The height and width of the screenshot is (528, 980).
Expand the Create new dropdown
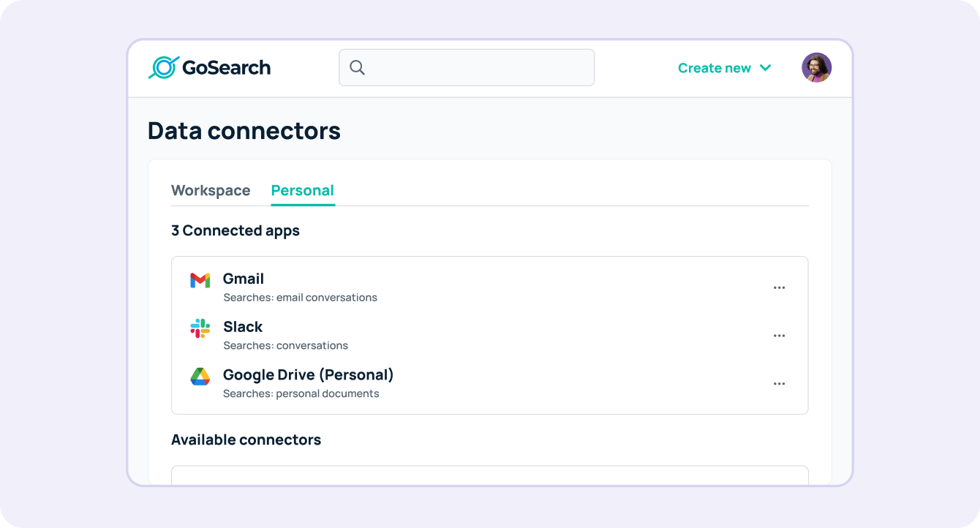click(x=715, y=67)
